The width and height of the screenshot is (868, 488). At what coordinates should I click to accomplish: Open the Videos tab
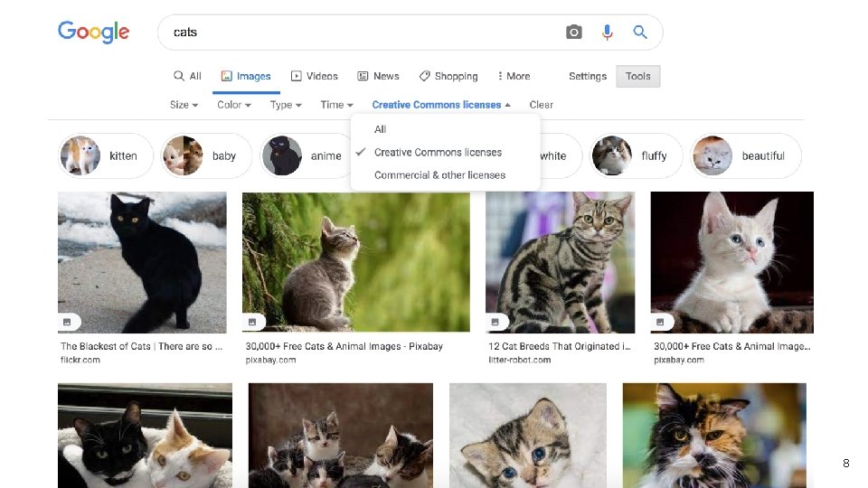(x=315, y=76)
